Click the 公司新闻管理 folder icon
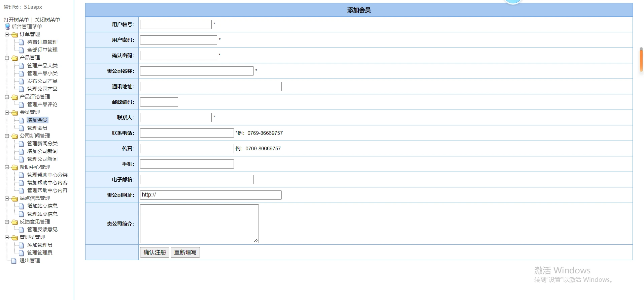Image resolution: width=644 pixels, height=300 pixels. [x=14, y=136]
